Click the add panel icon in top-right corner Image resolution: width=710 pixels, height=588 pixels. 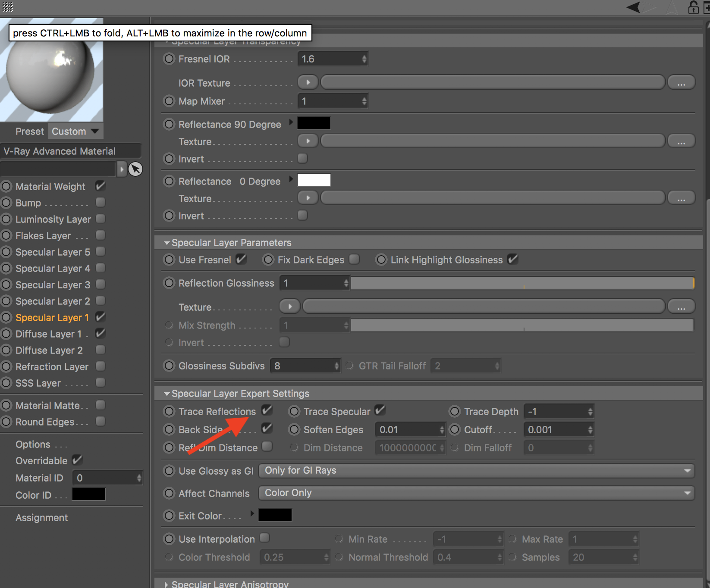pyautogui.click(x=706, y=7)
